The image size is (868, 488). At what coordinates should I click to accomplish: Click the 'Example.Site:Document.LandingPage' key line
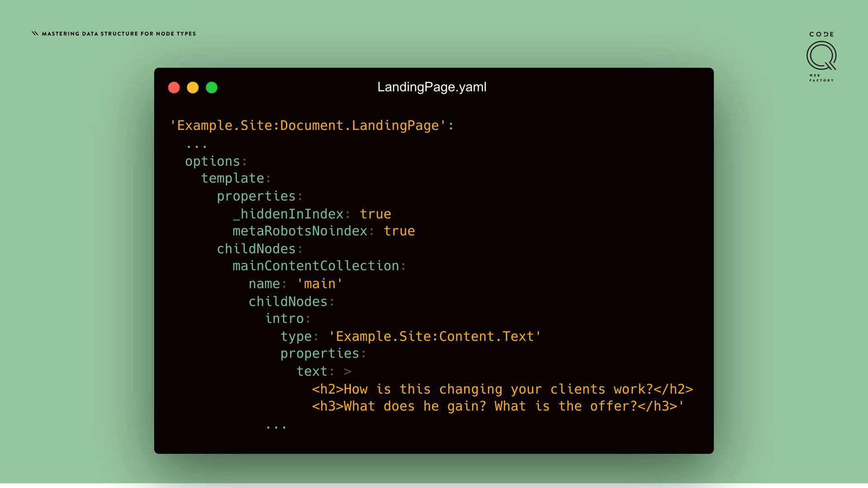click(311, 126)
